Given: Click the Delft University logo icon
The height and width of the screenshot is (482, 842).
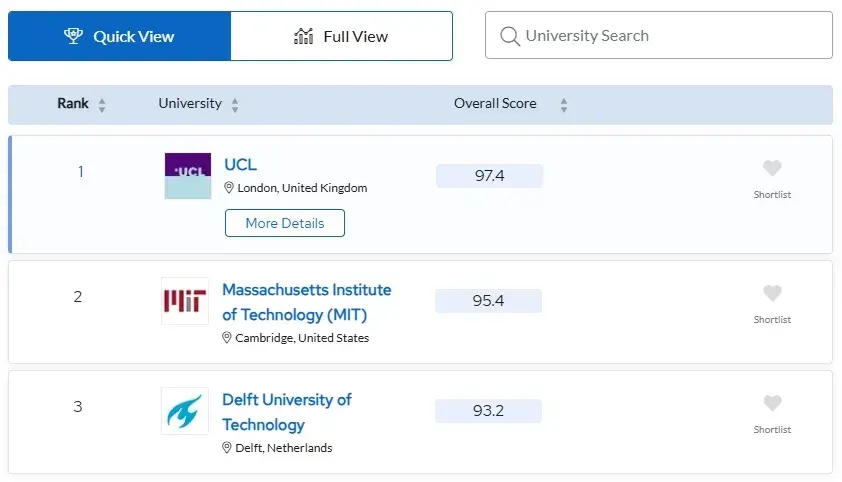Looking at the screenshot, I should (185, 411).
